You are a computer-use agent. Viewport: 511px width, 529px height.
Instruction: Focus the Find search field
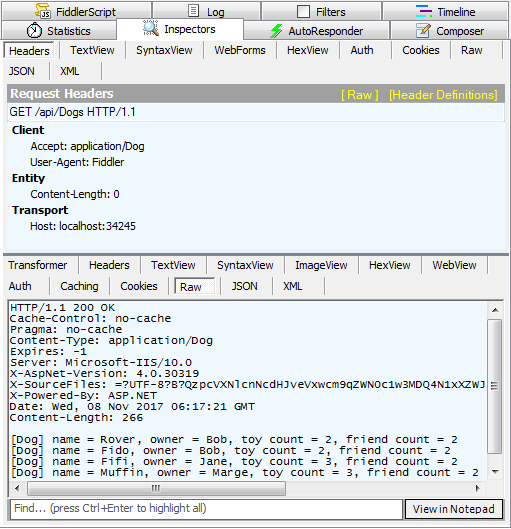click(206, 509)
